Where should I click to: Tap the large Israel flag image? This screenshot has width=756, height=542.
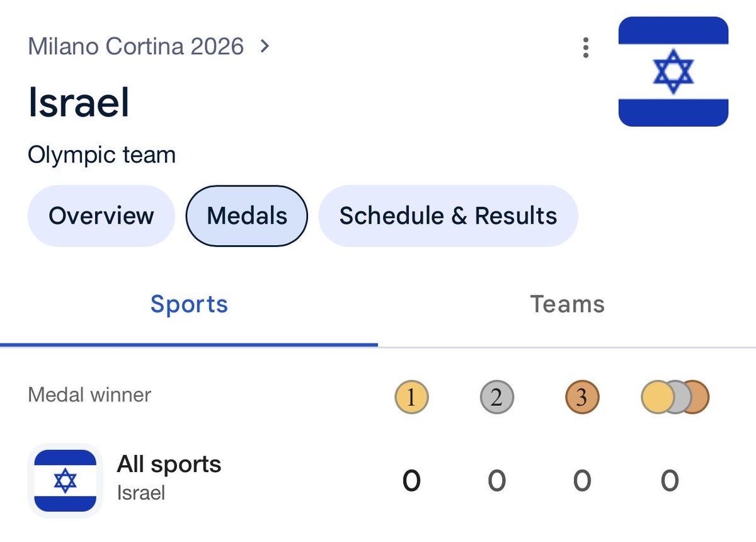pyautogui.click(x=673, y=71)
